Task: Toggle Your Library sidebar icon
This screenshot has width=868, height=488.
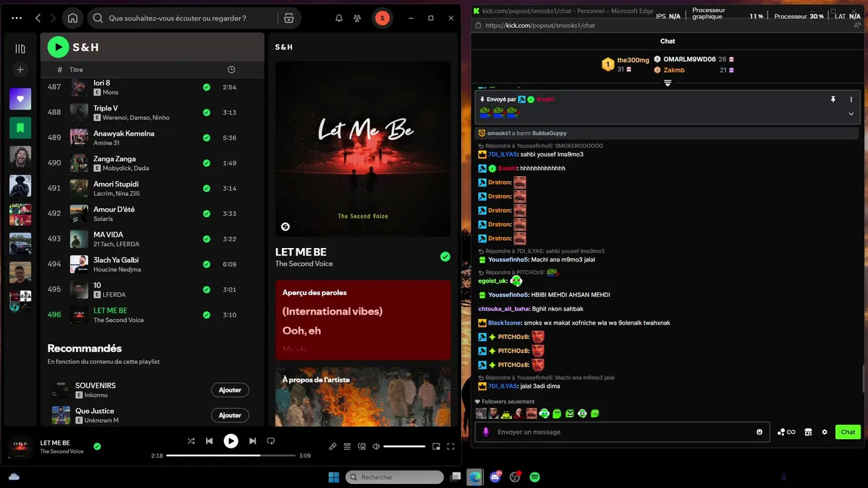Action: tap(20, 49)
